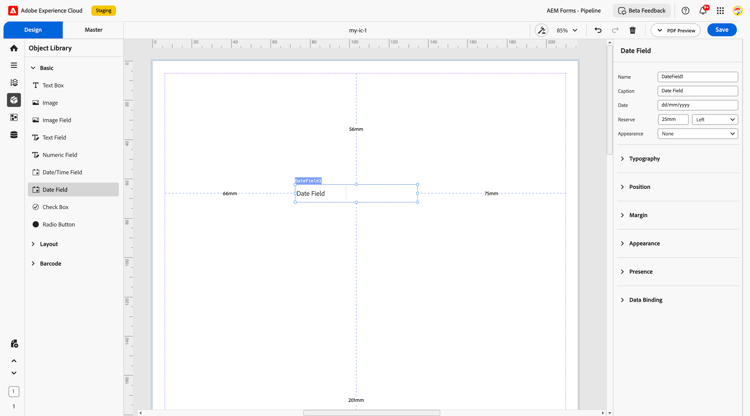750x416 pixels.
Task: Delete the selected object with trash icon
Action: (x=632, y=30)
